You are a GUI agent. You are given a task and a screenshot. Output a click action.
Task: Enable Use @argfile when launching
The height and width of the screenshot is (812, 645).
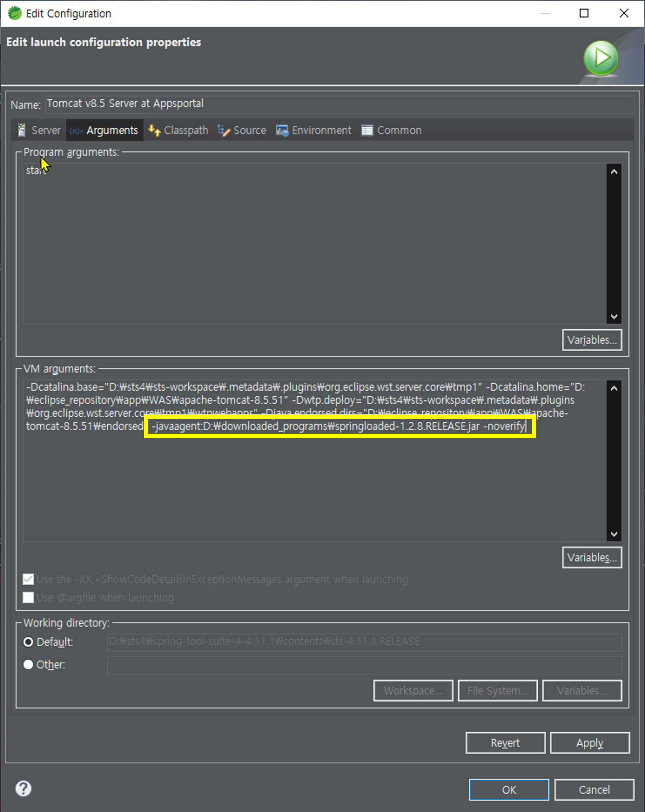point(28,598)
